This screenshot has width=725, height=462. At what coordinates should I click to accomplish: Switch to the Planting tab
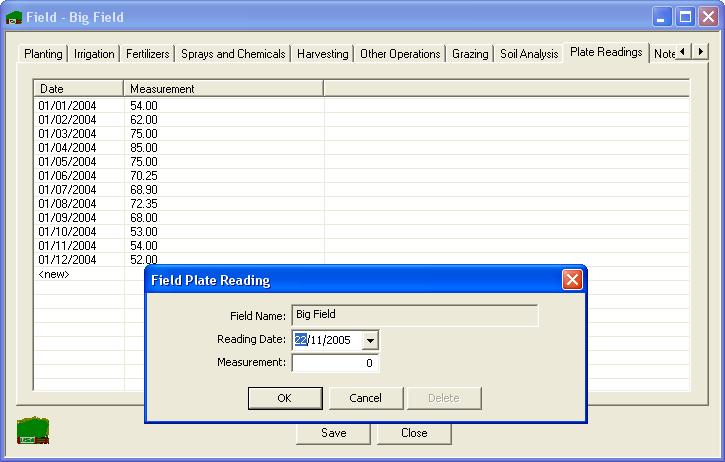pyautogui.click(x=43, y=54)
